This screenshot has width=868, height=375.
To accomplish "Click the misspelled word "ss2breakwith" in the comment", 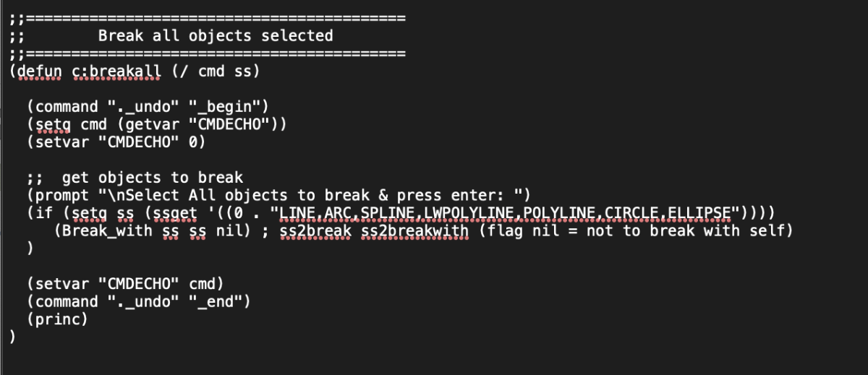I will [414, 230].
